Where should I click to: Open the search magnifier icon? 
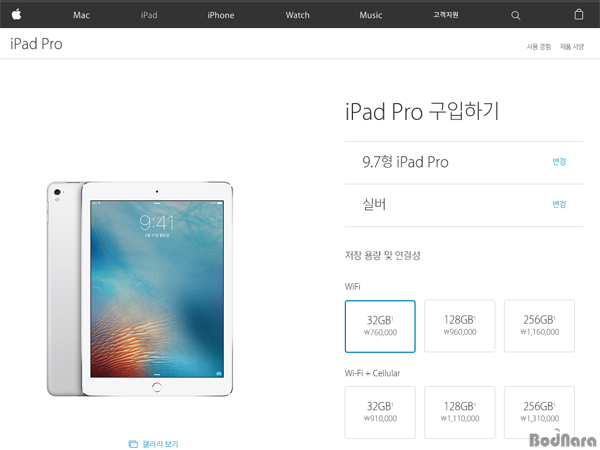(515, 15)
